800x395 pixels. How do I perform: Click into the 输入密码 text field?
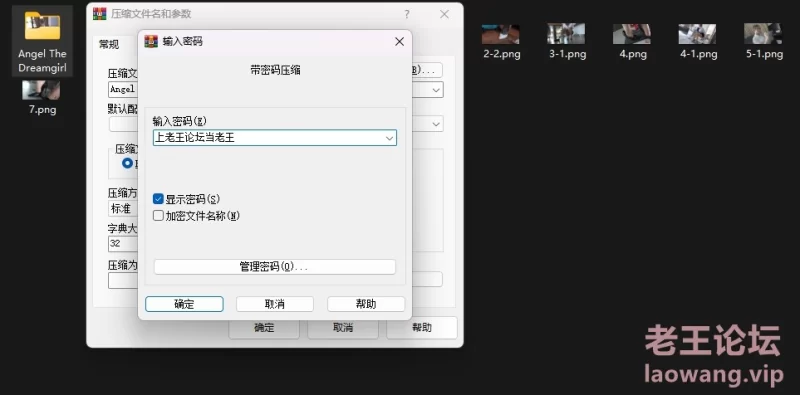[274, 138]
